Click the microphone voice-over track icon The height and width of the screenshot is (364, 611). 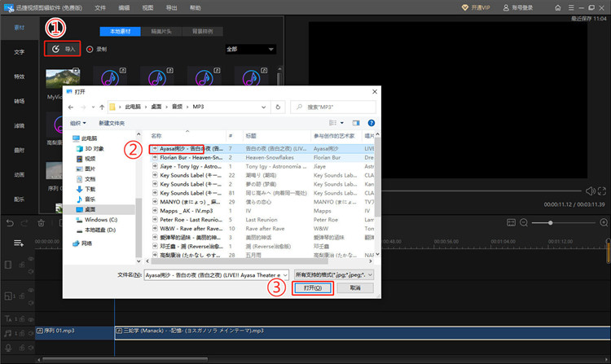click(x=8, y=348)
